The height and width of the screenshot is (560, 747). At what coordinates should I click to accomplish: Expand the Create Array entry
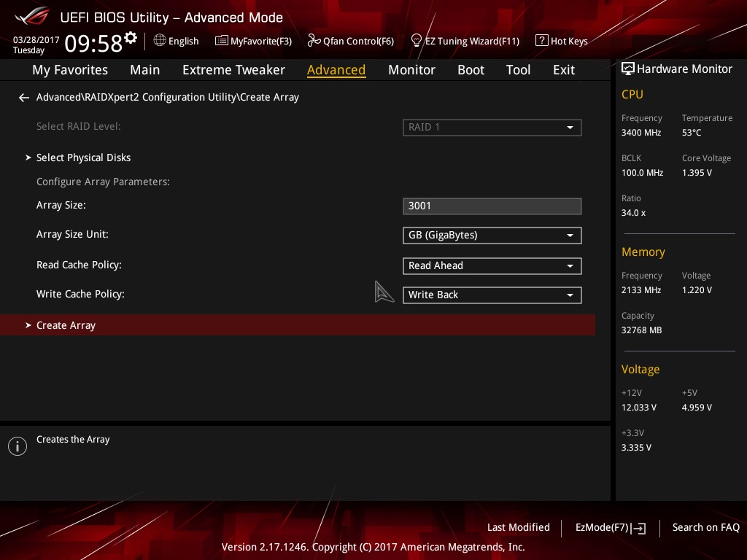(66, 324)
